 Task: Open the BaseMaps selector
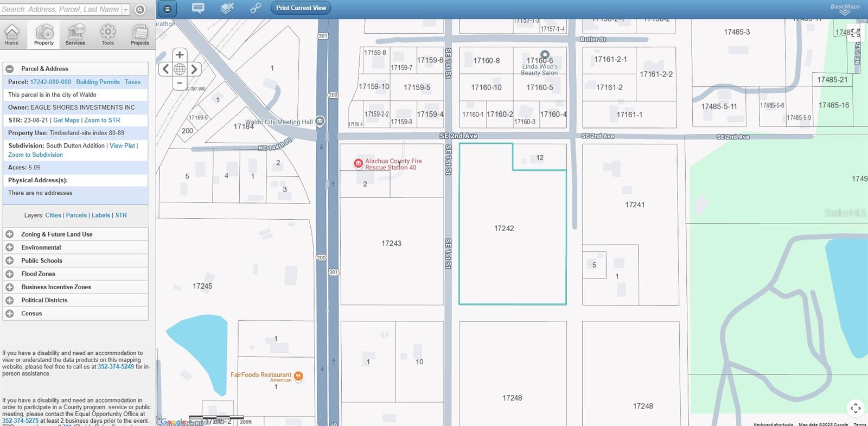[x=845, y=9]
